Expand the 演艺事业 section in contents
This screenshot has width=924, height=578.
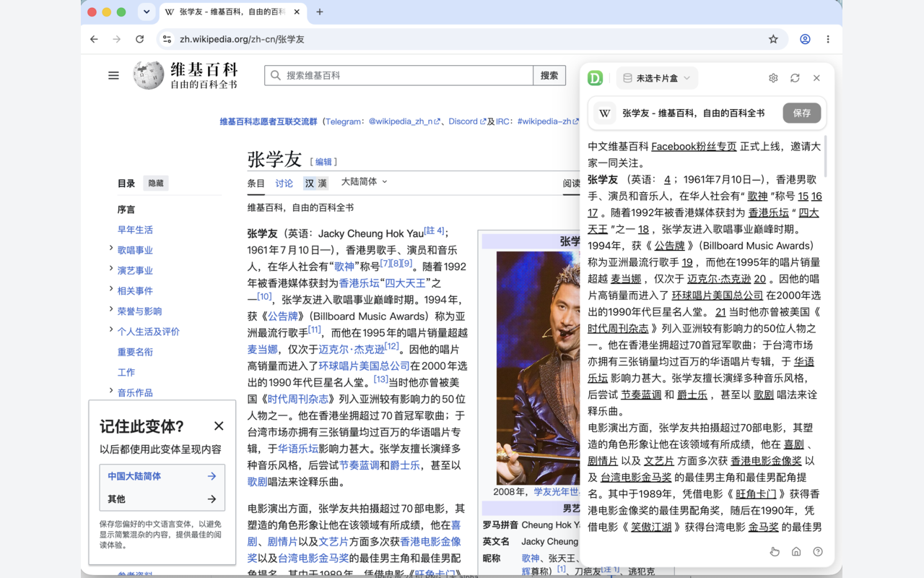click(x=110, y=269)
